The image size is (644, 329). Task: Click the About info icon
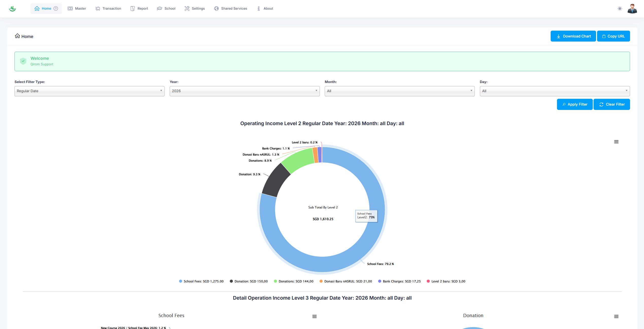[258, 8]
